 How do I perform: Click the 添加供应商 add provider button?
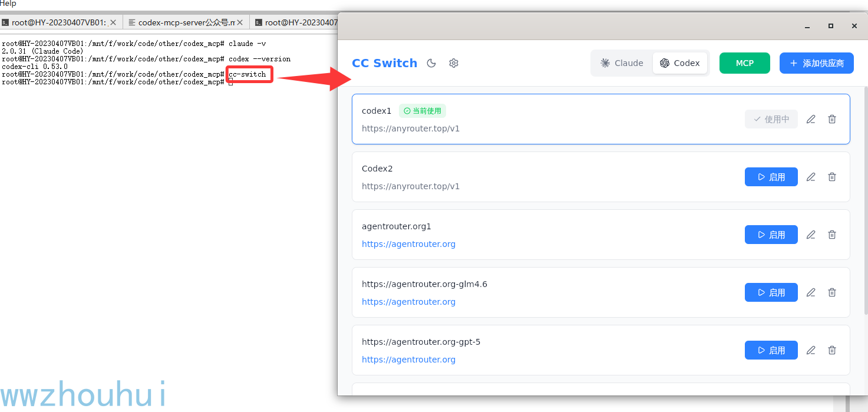[817, 63]
